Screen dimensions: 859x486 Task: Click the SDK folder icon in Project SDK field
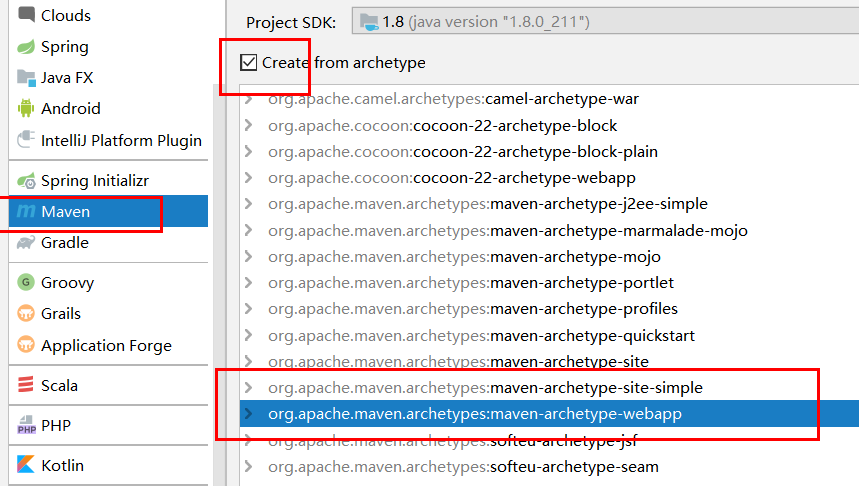point(369,22)
